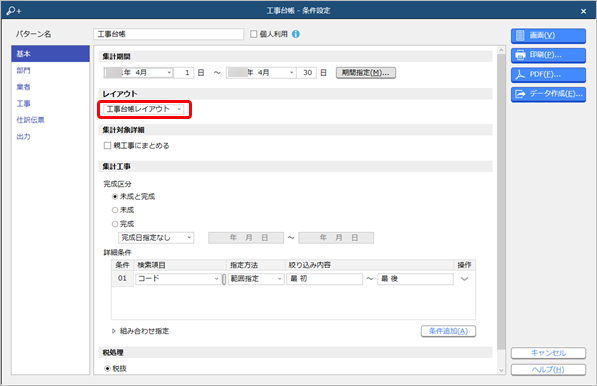
Task: Expand the 組み合わせ指定 section
Action: point(114,331)
